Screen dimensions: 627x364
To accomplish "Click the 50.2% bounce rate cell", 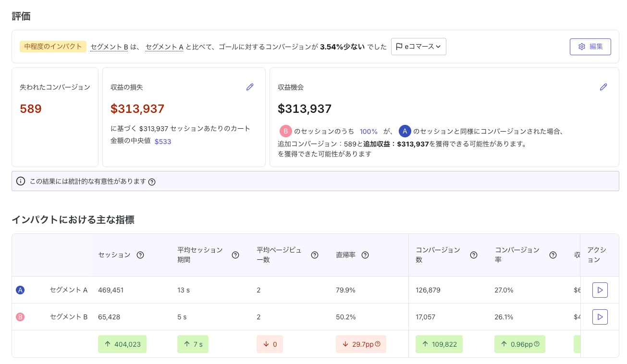I will [345, 317].
